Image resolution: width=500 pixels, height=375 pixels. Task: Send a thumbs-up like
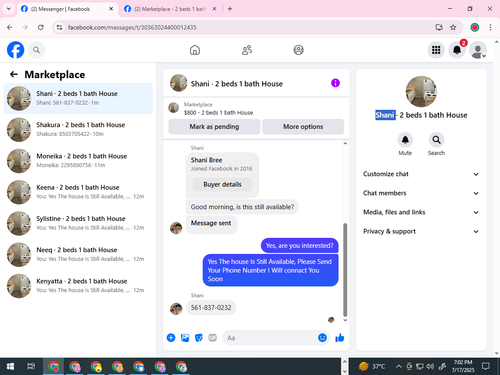pos(340,338)
